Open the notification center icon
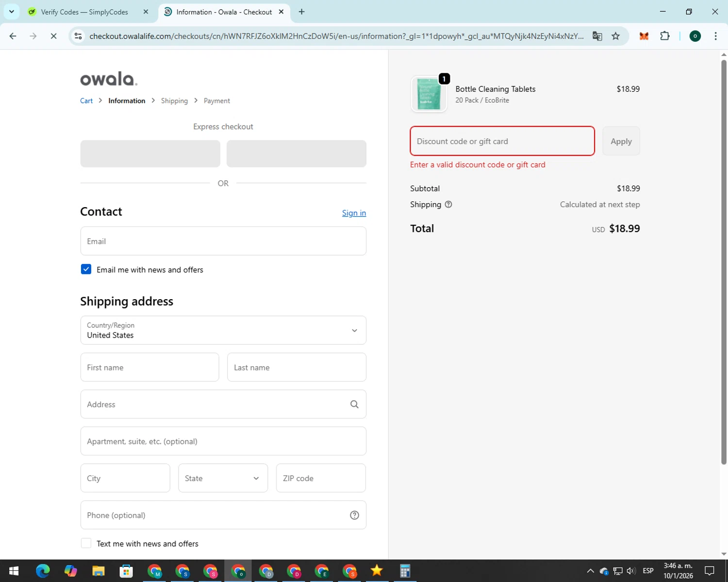The height and width of the screenshot is (582, 728). coord(710,571)
